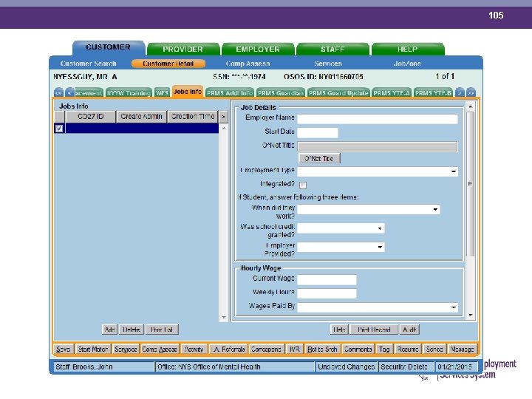This screenshot has height=399, width=532.
Task: Click the Weekly Hours input field
Action: click(x=327, y=293)
